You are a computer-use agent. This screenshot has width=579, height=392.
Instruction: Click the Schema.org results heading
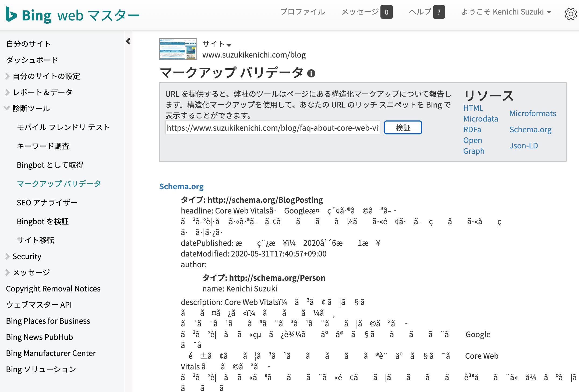click(181, 186)
